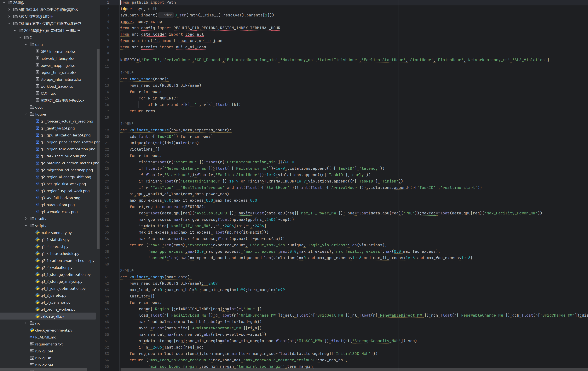Click the q3_1_storage_optimization.py Python icon
Screen dimensions: 588x371
click(37, 274)
